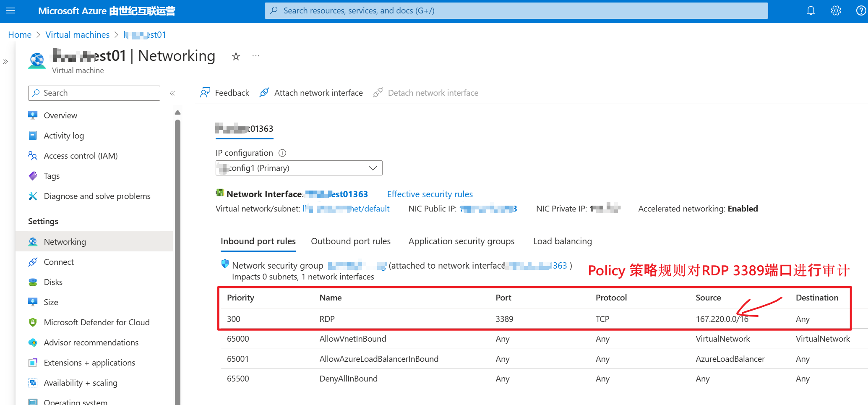This screenshot has height=405, width=868.
Task: Expand the collapsed far-left sidebar chevrons
Action: pos(5,62)
